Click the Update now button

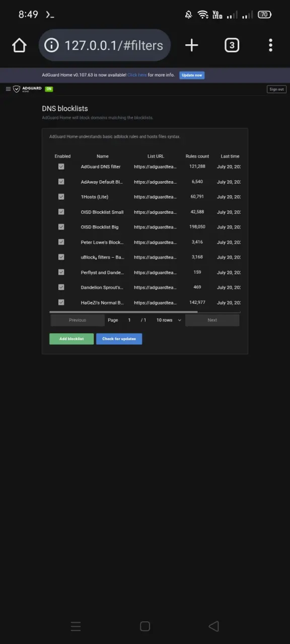point(192,75)
